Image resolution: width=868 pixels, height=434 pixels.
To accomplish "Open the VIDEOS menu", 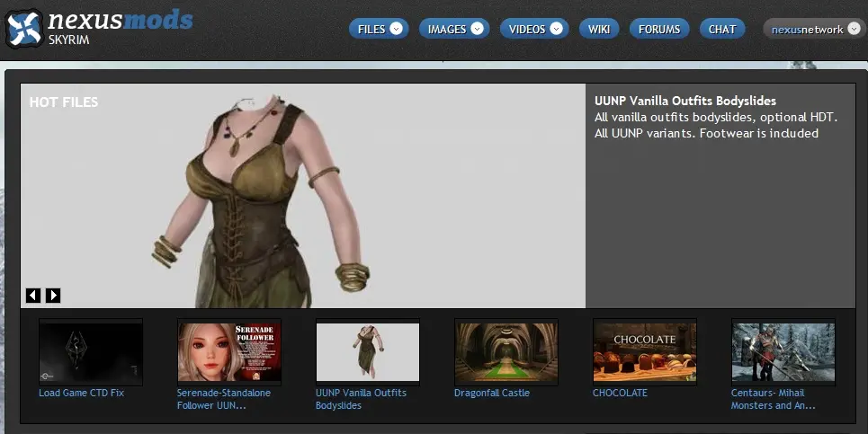I will click(534, 29).
